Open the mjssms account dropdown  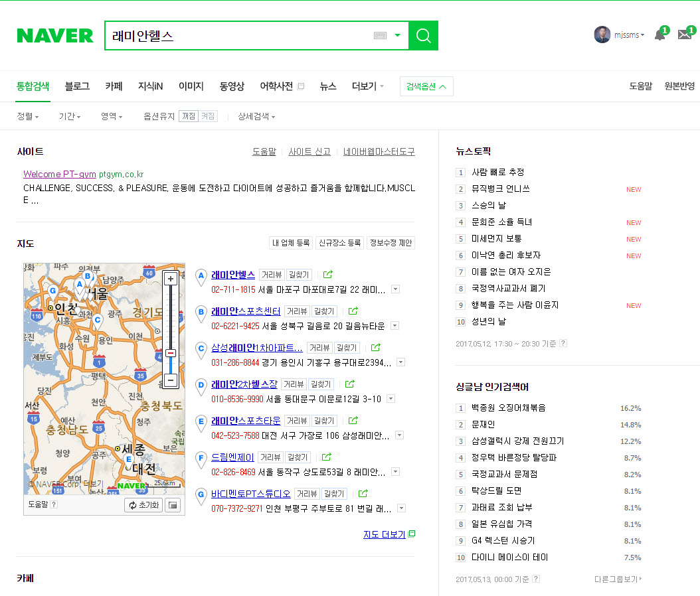click(630, 35)
